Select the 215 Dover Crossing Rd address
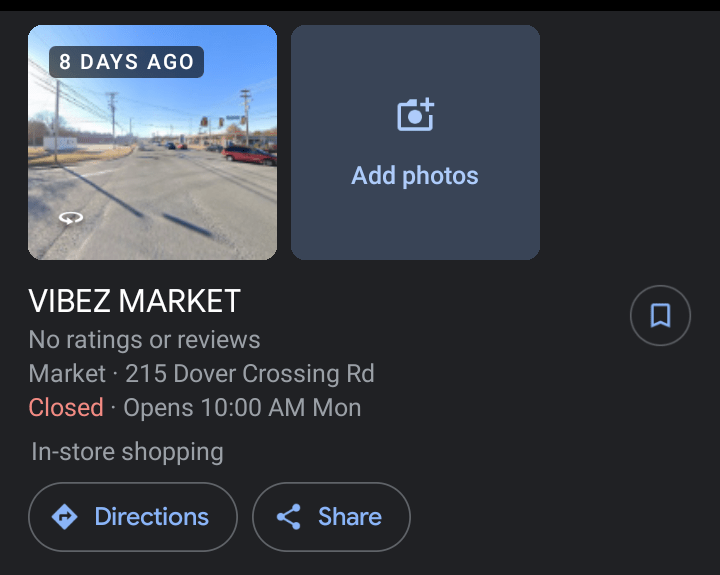 (250, 374)
